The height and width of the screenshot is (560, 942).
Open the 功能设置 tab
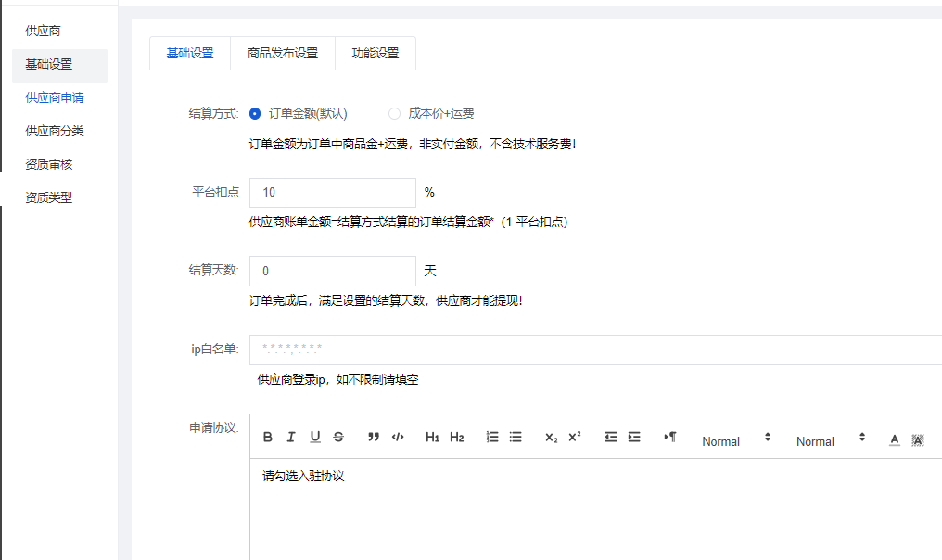376,53
